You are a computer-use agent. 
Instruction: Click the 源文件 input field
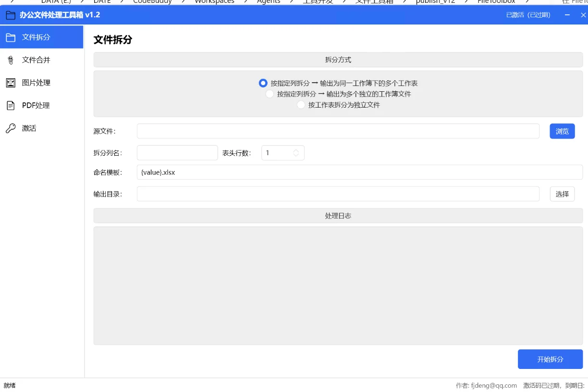[x=338, y=131]
